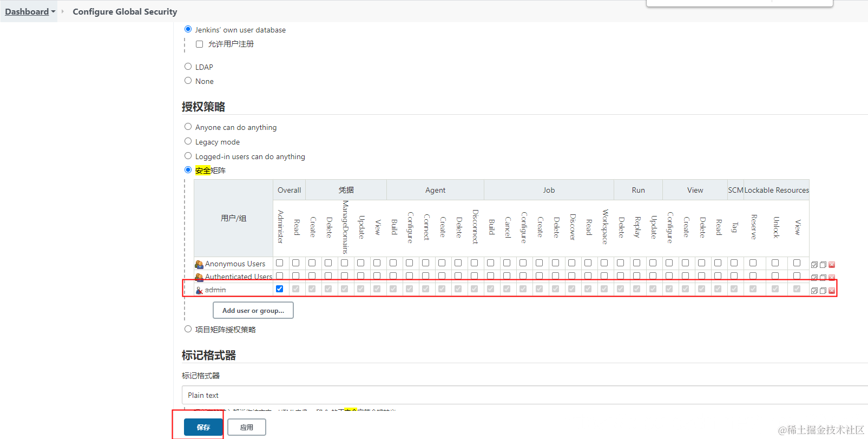Screen dimensions: 868x439
Task: Click the Workspace column label
Action: point(605,227)
